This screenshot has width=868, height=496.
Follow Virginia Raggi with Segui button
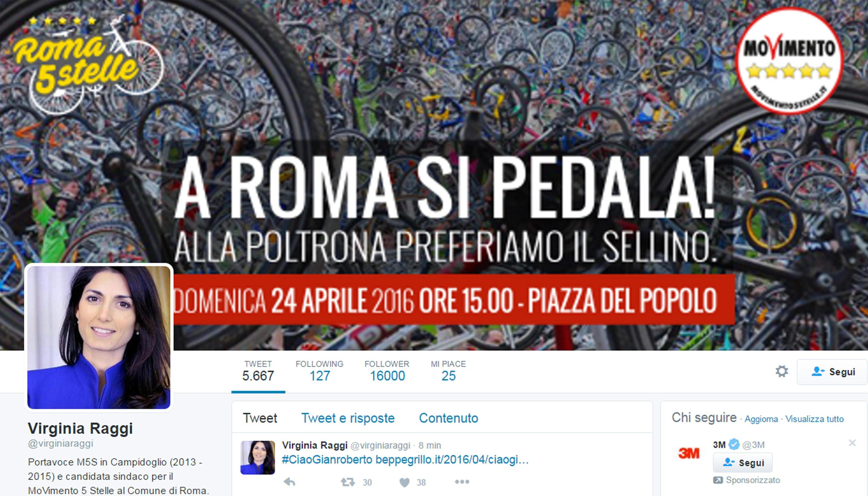click(x=832, y=372)
